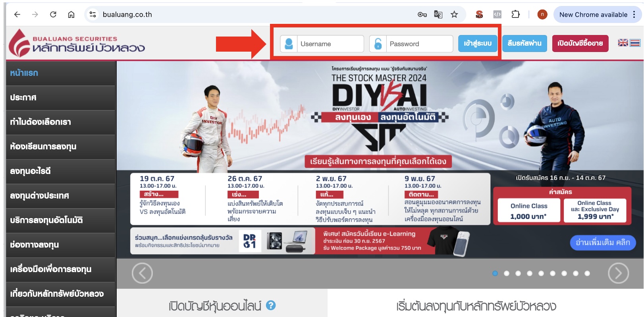Go back to the previous page

click(17, 15)
